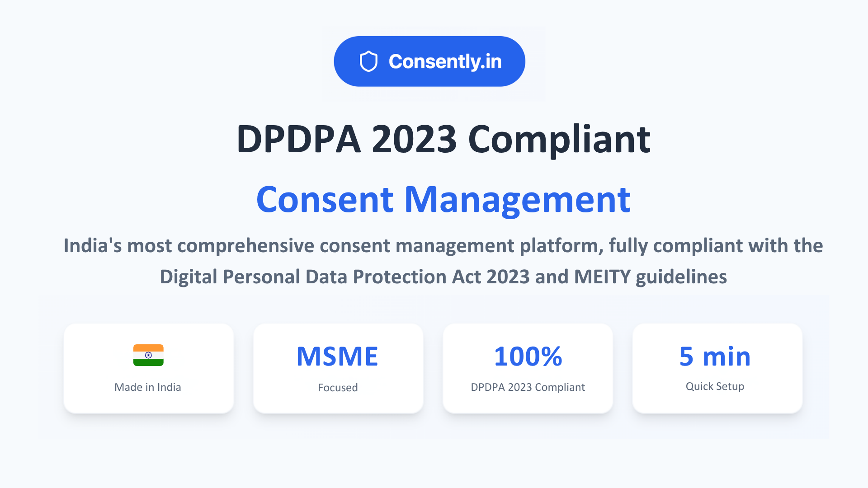Click the word "Compliant" in the main heading
The height and width of the screenshot is (488, 868).
(x=559, y=139)
